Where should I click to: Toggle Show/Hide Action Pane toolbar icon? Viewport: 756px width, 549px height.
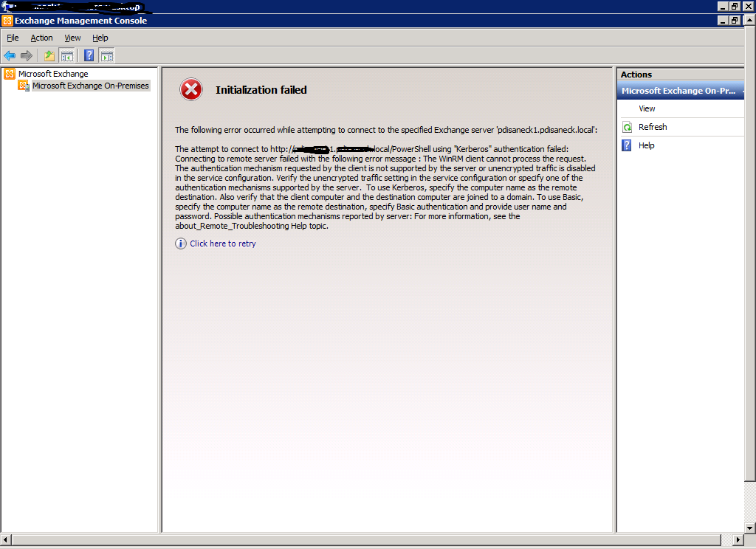coord(106,56)
